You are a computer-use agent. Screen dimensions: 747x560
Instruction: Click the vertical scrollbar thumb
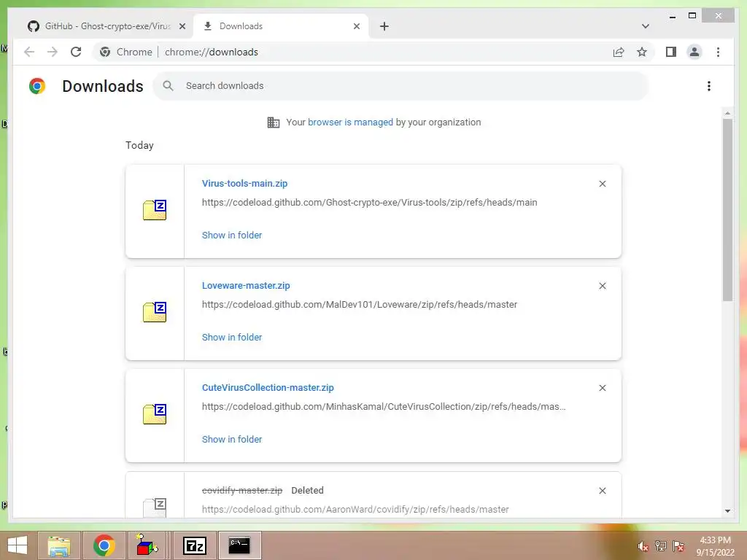click(x=727, y=209)
